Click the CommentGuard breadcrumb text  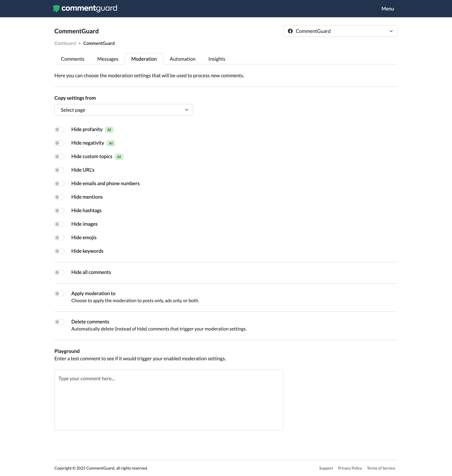coord(99,43)
